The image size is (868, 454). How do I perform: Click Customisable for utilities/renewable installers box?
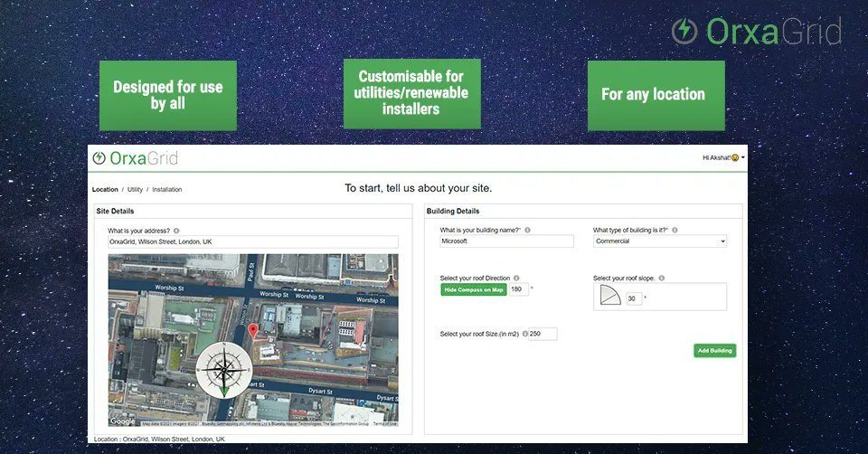(x=412, y=94)
